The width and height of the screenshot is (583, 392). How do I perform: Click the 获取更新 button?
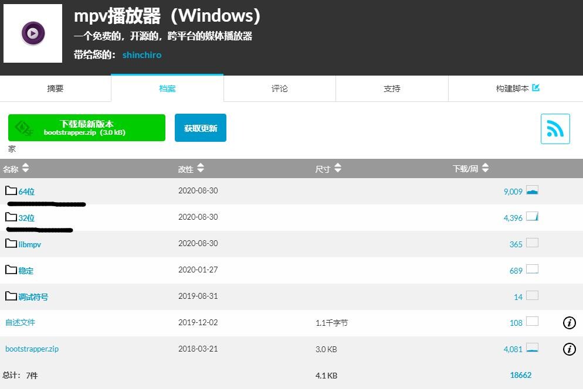pyautogui.click(x=201, y=128)
